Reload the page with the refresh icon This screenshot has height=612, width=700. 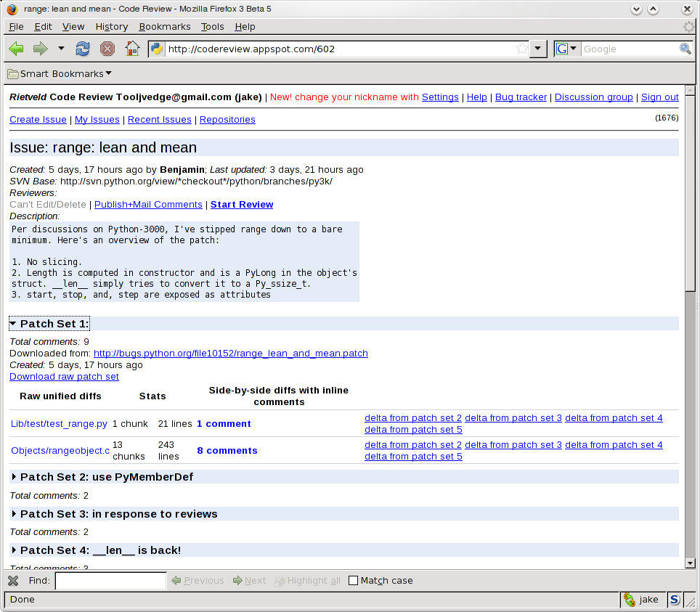83,49
